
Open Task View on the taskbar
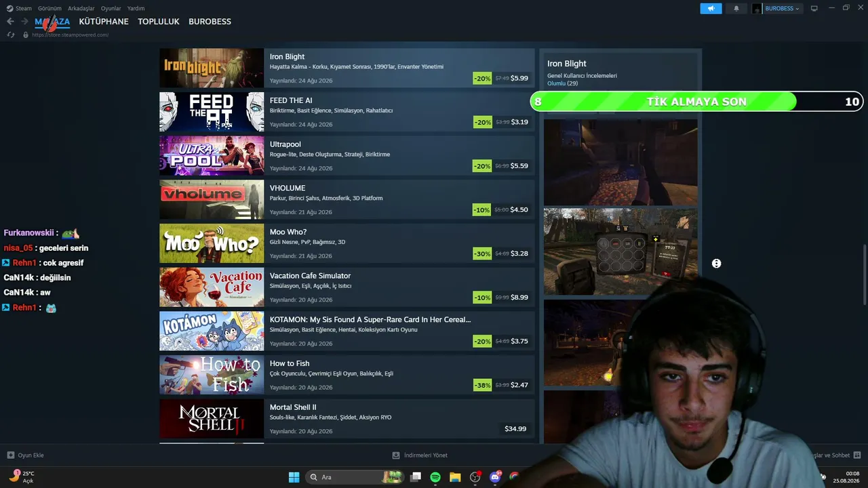pos(416,477)
